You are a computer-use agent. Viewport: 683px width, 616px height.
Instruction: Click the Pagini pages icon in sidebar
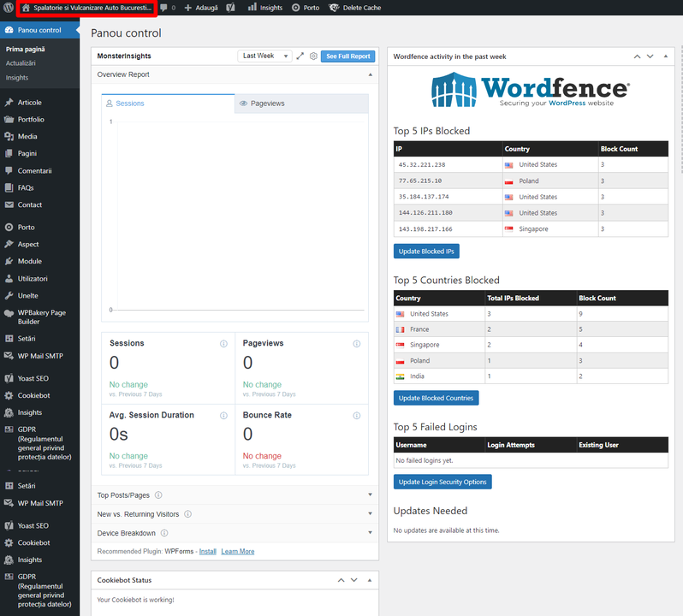coord(9,153)
